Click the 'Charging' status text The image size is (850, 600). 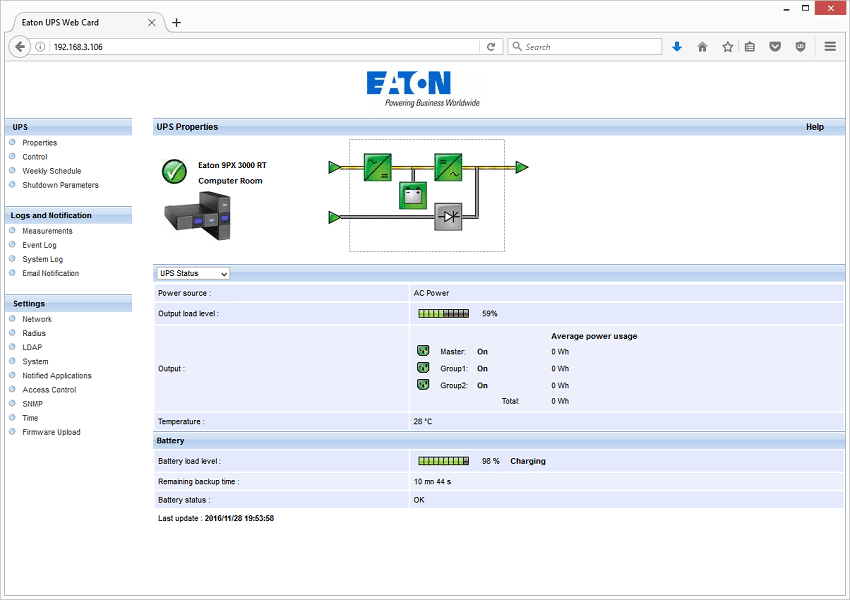[x=527, y=461]
